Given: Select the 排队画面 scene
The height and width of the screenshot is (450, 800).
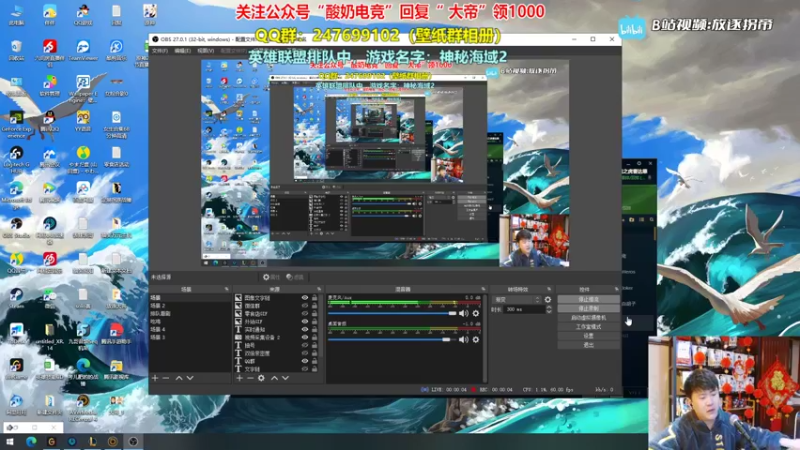Looking at the screenshot, I should (x=189, y=314).
